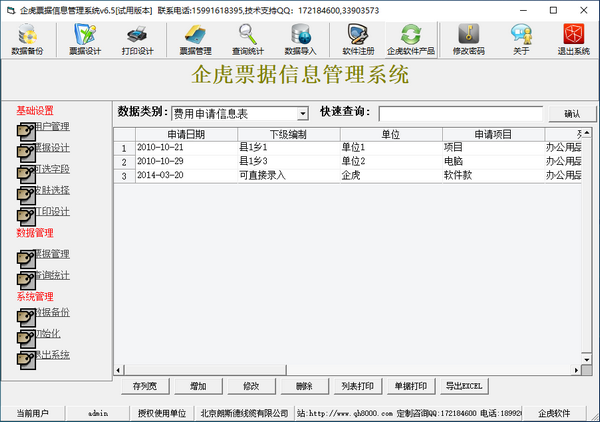Viewport: 600px width, 422px height.
Task: Open 初始化 under 系统管理 in sidebar
Action: [52, 333]
